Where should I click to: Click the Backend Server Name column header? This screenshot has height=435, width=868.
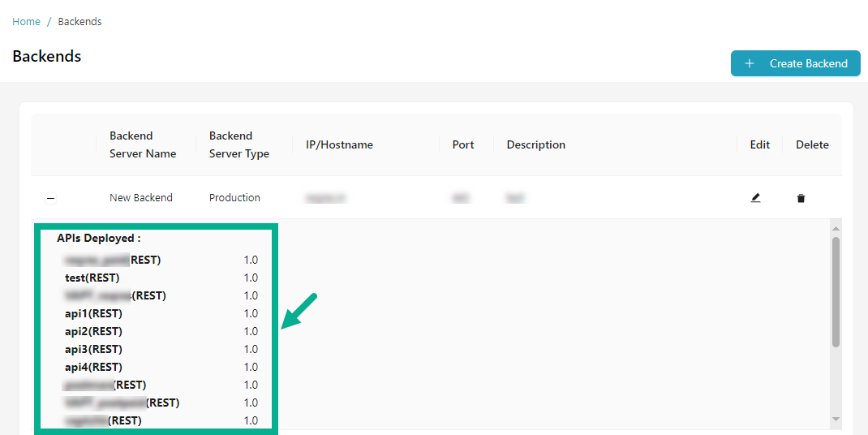pyautogui.click(x=143, y=144)
